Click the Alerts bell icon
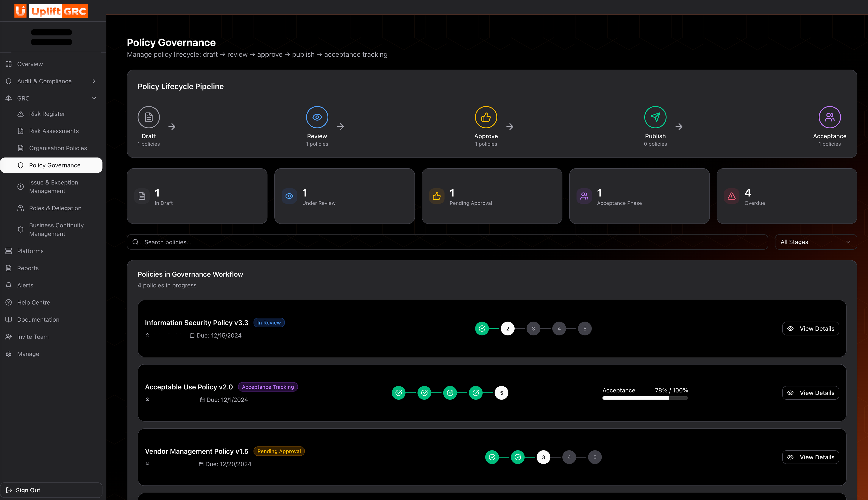Image resolution: width=868 pixels, height=500 pixels. click(9, 285)
